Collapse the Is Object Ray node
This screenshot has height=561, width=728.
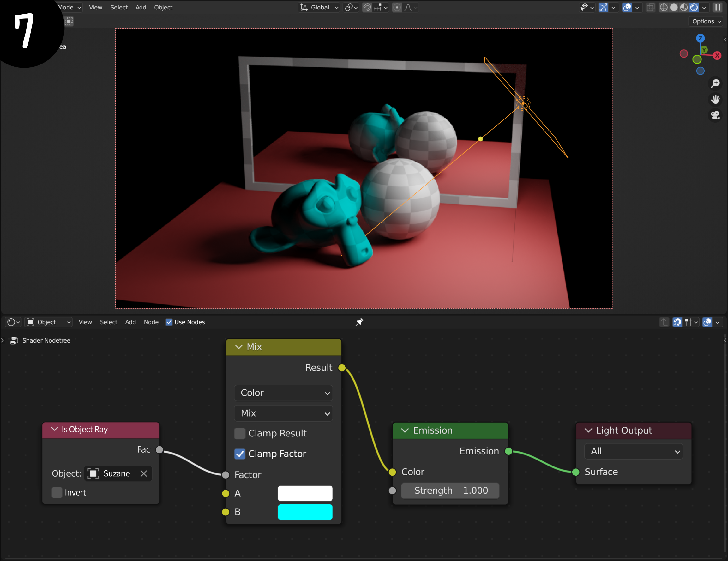(x=55, y=429)
